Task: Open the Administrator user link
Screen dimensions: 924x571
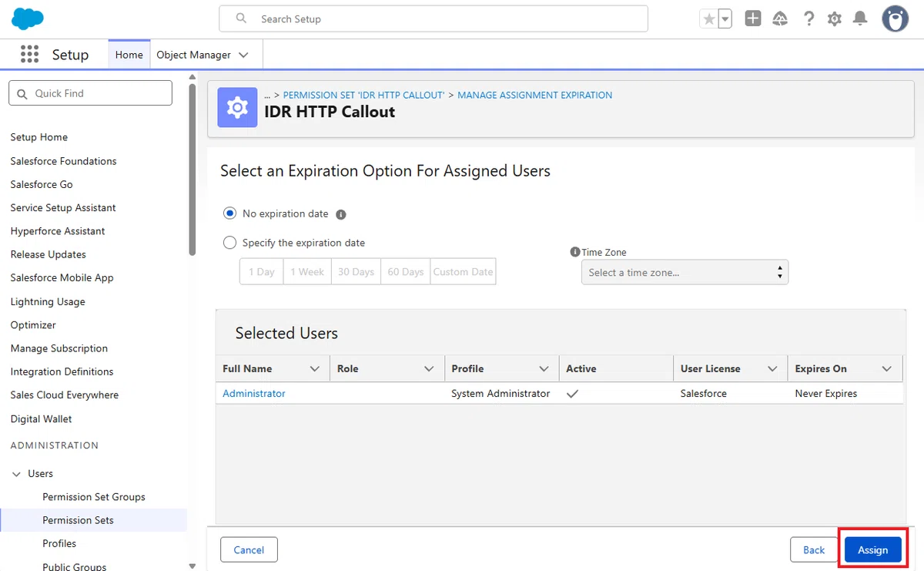Action: (254, 394)
